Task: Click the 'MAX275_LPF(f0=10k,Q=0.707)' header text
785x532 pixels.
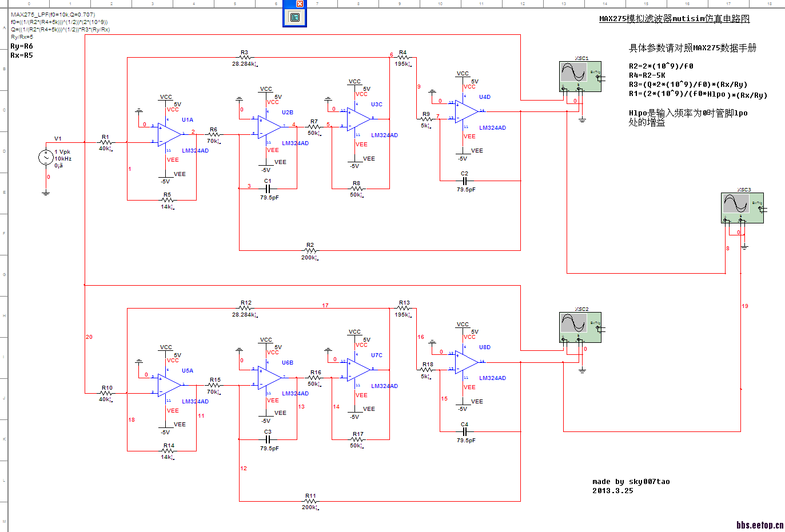Action: [53, 15]
